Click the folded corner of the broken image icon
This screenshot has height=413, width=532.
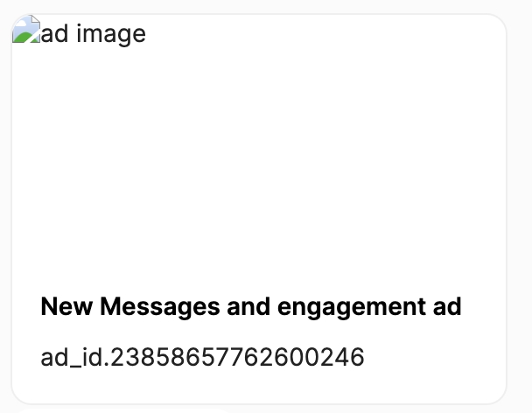(x=35, y=20)
